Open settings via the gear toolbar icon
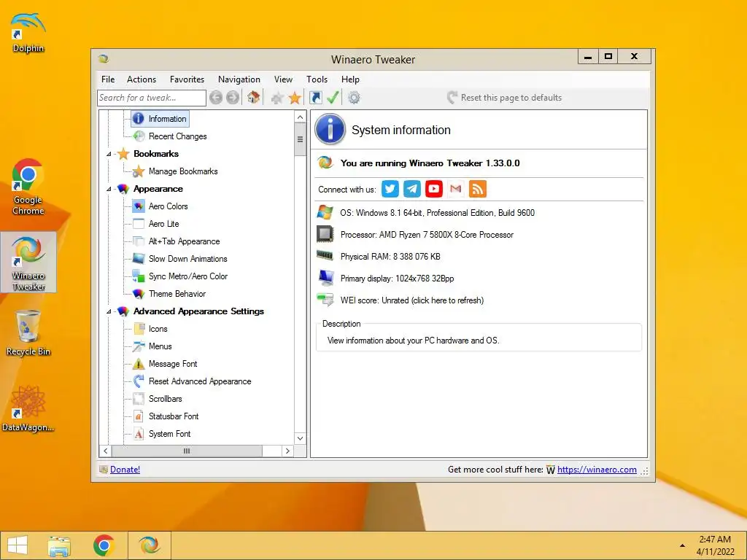This screenshot has height=560, width=747. click(x=354, y=98)
